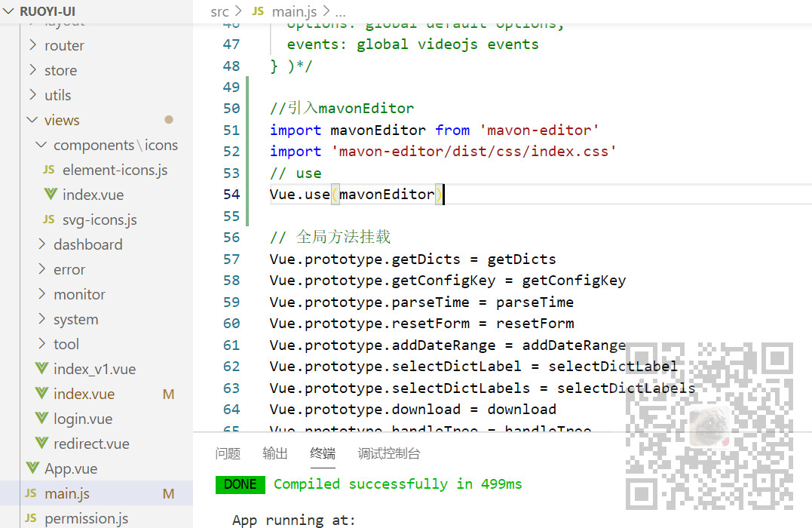Image resolution: width=812 pixels, height=528 pixels.
Task: Click line number 54 in gutter
Action: [x=231, y=195]
